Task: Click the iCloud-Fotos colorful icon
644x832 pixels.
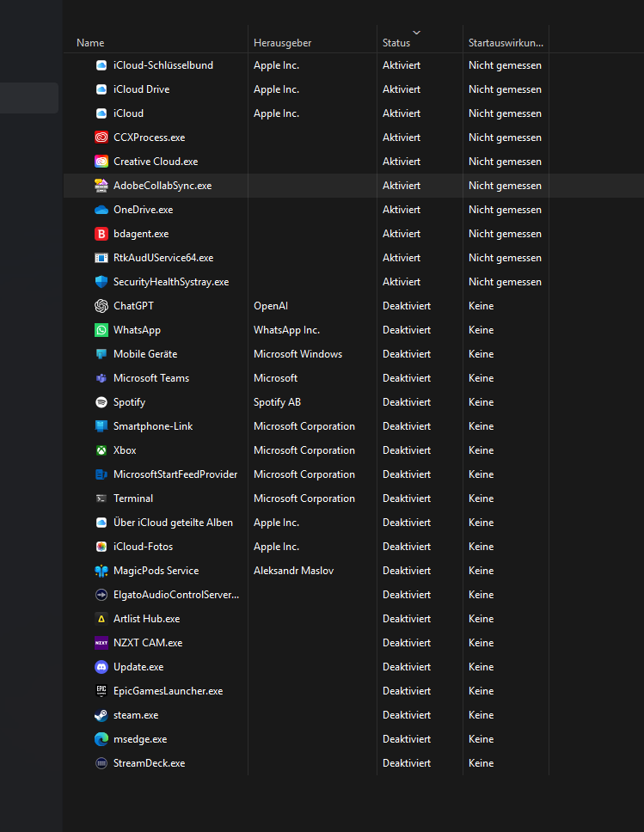Action: point(101,547)
